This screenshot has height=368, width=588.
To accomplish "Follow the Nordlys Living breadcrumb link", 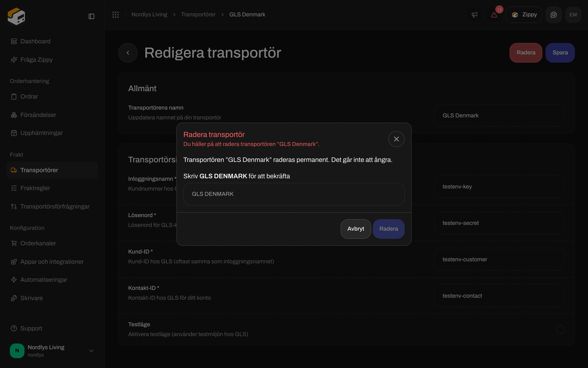I will point(149,15).
